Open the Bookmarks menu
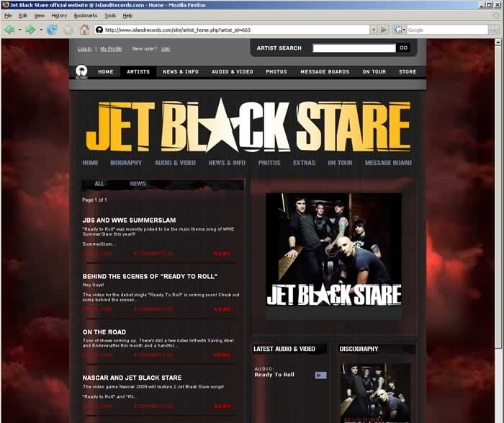 86,15
